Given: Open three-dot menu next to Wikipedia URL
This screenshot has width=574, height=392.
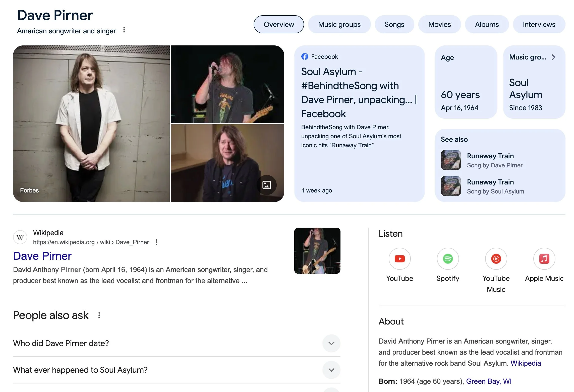Looking at the screenshot, I should (x=156, y=242).
